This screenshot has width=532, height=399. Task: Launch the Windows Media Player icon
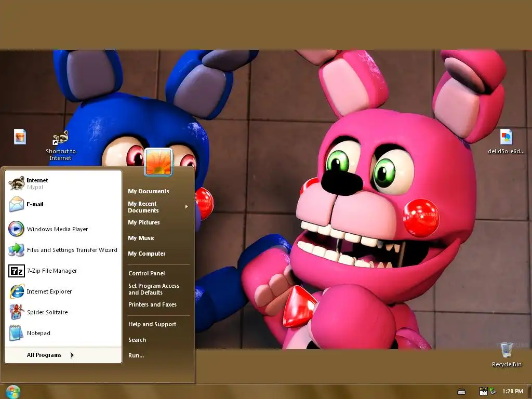pyautogui.click(x=16, y=229)
